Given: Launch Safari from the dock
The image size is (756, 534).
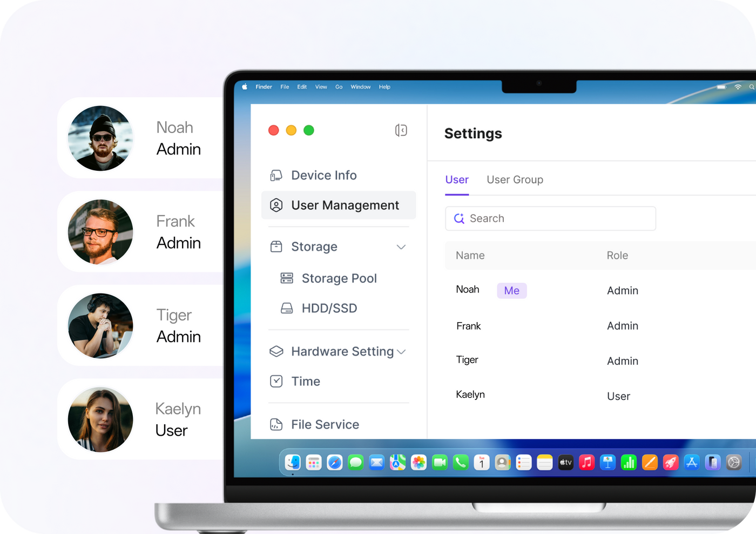Looking at the screenshot, I should [x=335, y=462].
